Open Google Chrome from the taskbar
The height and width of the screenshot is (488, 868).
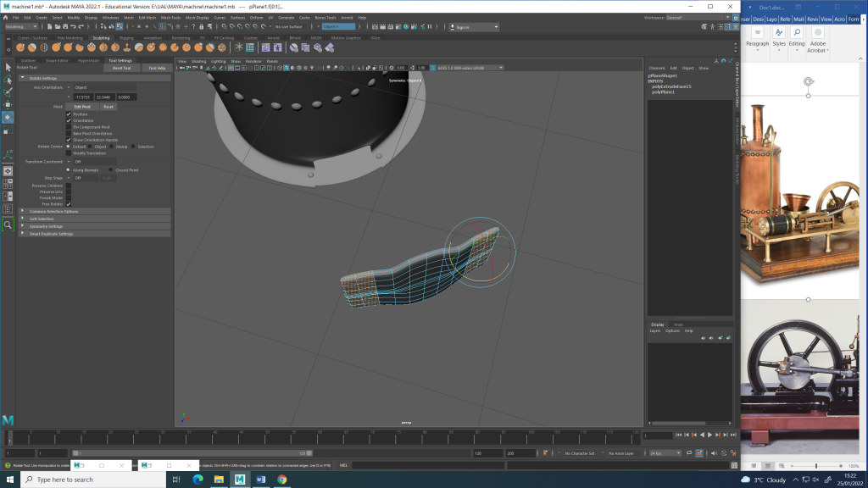tap(281, 480)
